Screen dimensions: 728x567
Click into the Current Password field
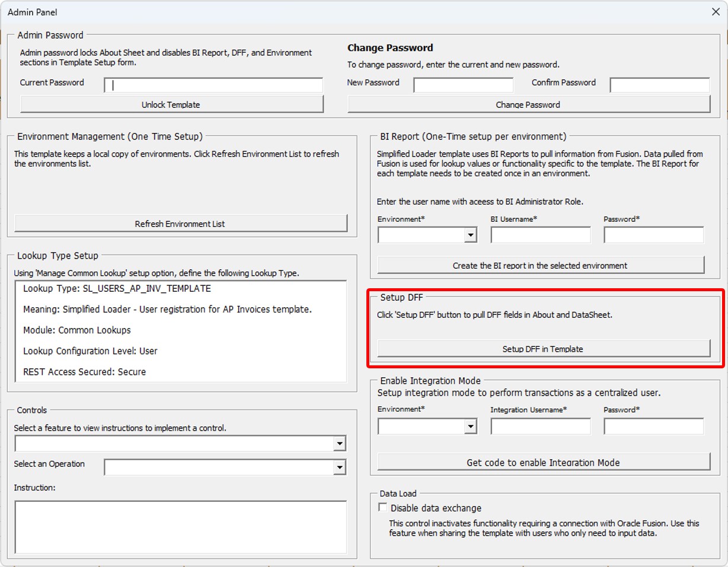tap(213, 85)
